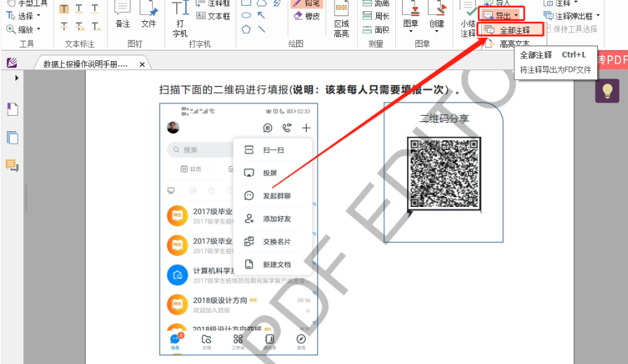Activate the 打字机 typewriter tool

[x=180, y=19]
